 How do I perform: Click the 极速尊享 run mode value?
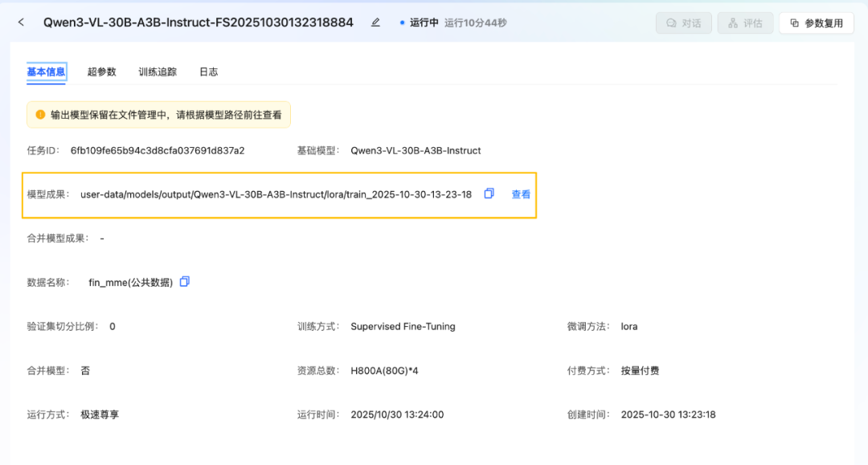tap(100, 414)
